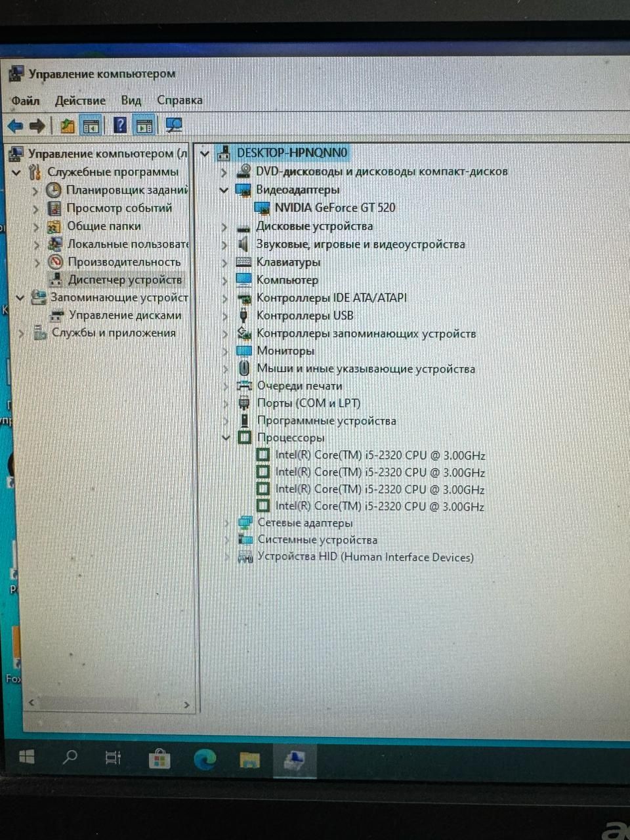Open the Действие menu
This screenshot has width=630, height=840.
click(80, 100)
